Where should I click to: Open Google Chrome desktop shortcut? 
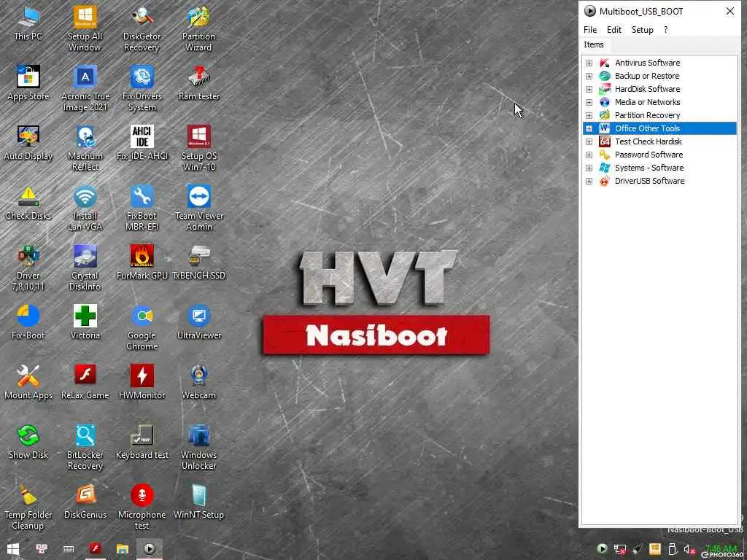point(142,328)
